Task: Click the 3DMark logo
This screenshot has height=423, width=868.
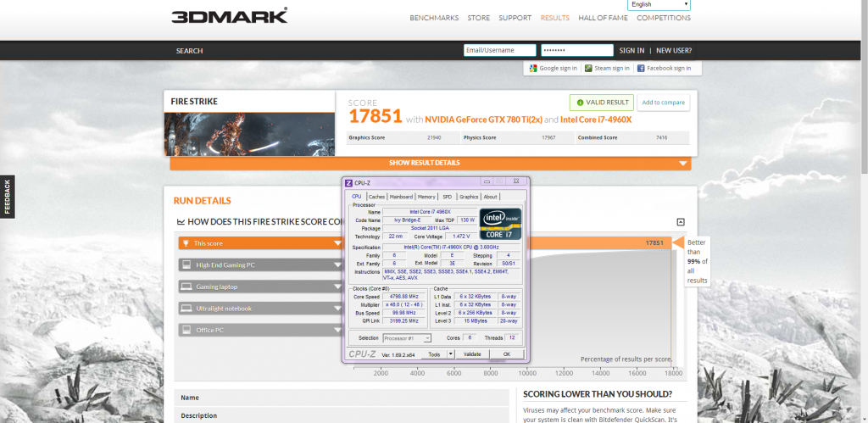Action: tap(229, 15)
